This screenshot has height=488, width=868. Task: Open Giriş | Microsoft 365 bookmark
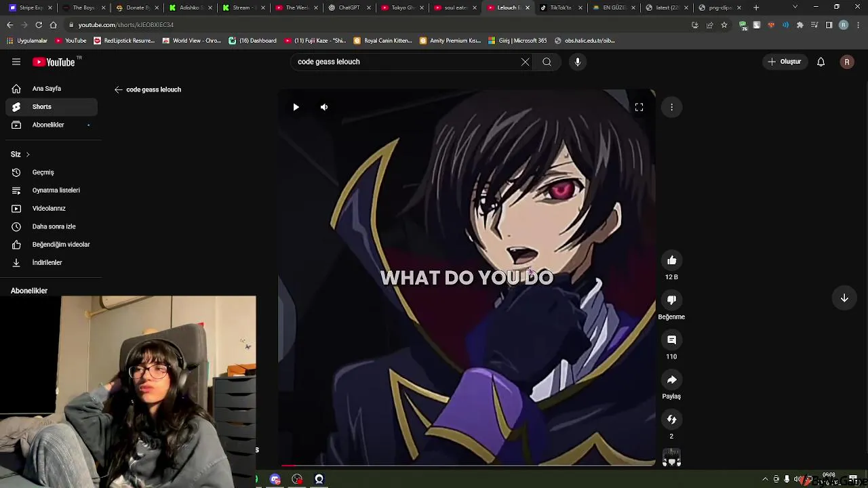517,41
